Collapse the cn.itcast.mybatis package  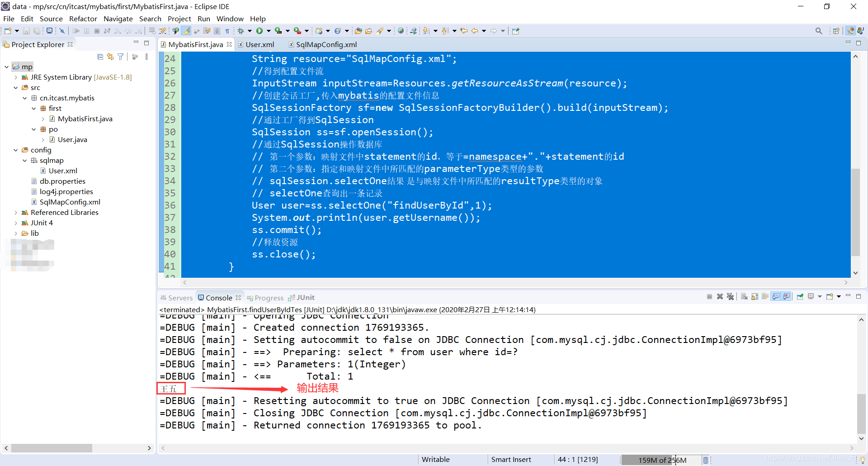point(25,98)
